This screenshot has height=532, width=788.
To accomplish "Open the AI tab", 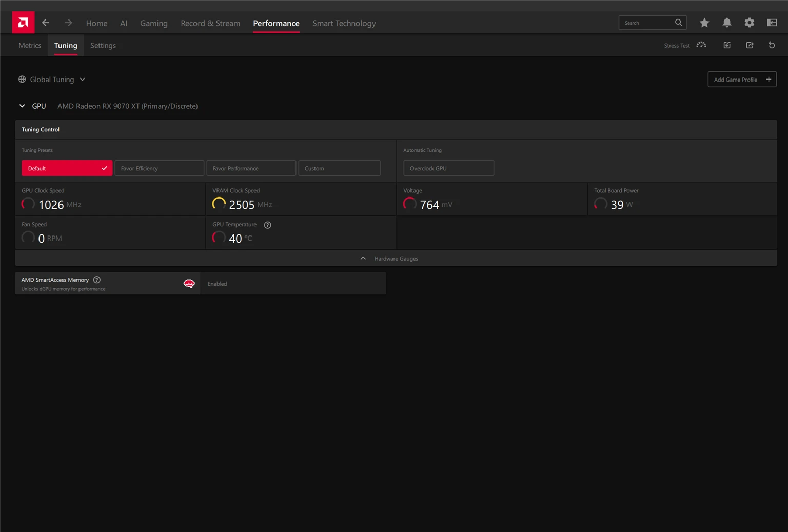I will pyautogui.click(x=124, y=23).
